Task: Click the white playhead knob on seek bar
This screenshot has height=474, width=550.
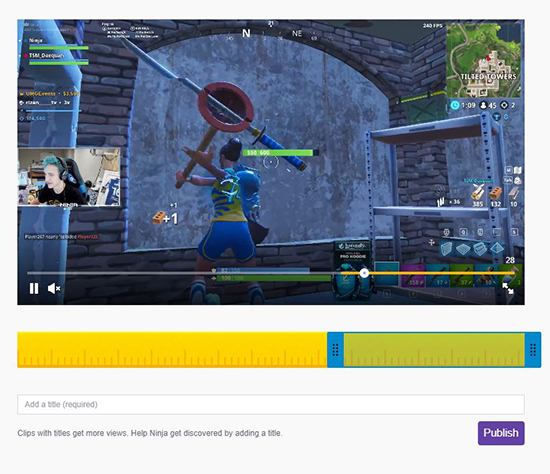Action: click(x=364, y=273)
